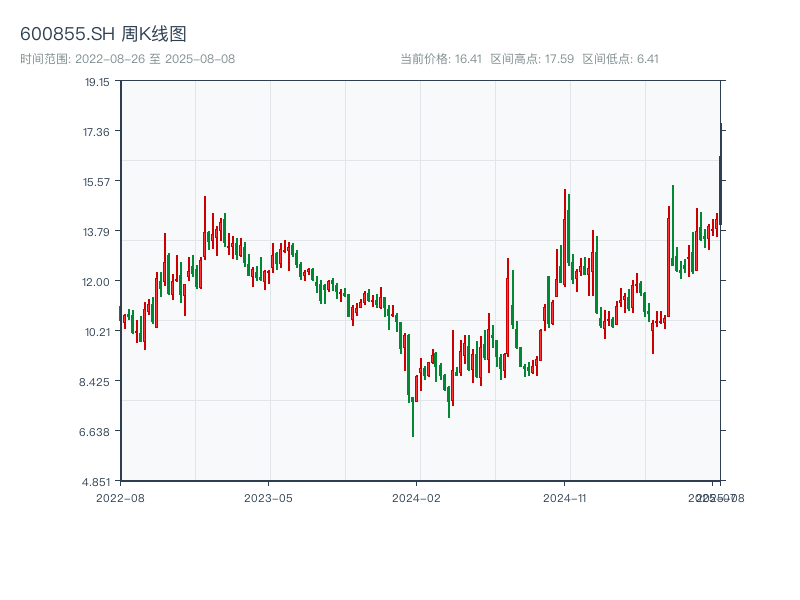Click the 6.638 y-axis price label

coord(97,431)
